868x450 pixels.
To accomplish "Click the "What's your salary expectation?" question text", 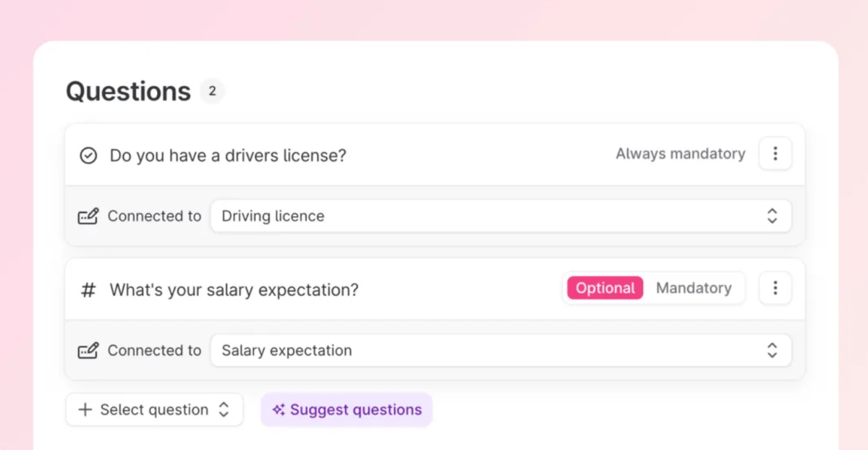I will pyautogui.click(x=234, y=290).
